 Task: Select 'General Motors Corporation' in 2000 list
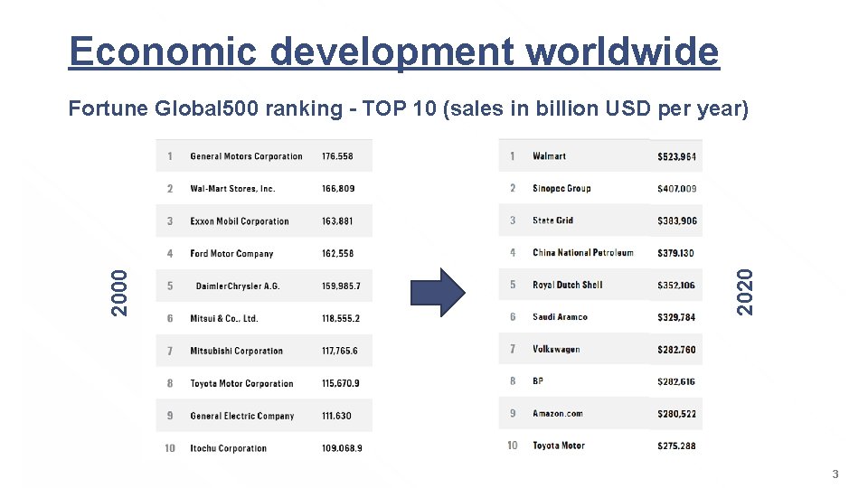pyautogui.click(x=246, y=156)
